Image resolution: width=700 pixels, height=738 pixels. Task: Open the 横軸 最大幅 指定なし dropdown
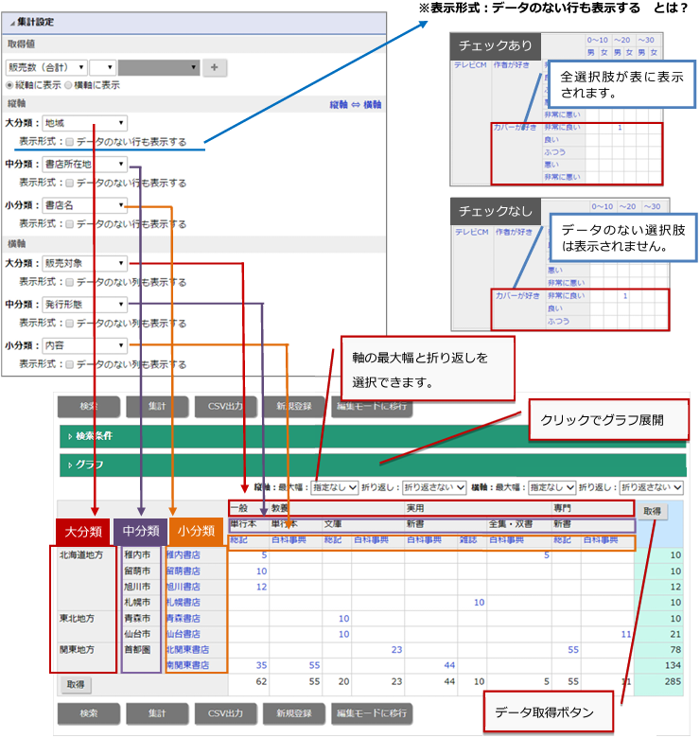(x=551, y=487)
